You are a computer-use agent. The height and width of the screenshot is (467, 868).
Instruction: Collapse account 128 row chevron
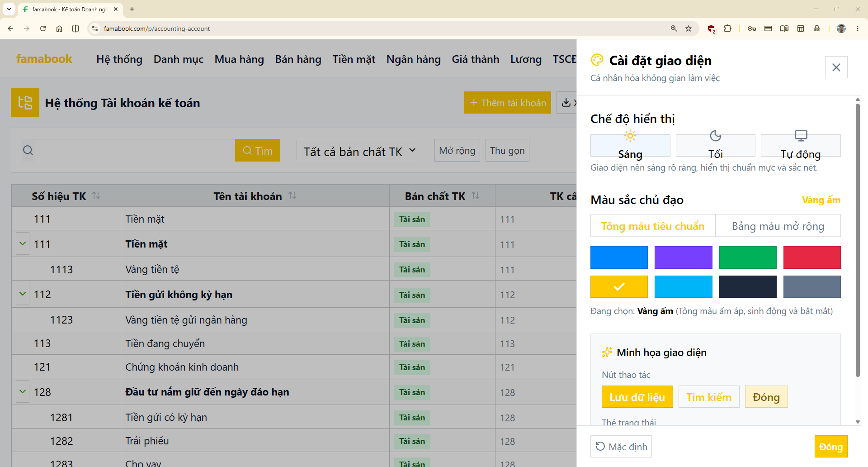(x=23, y=391)
